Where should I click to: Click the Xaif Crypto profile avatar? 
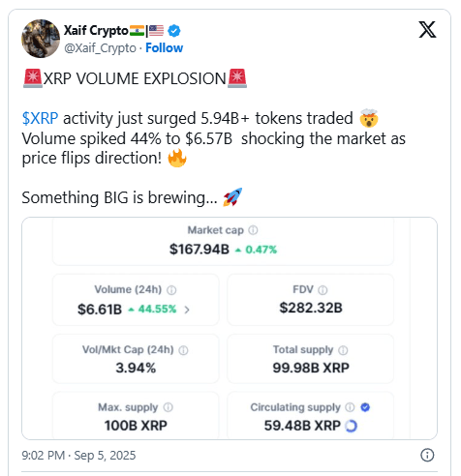pyautogui.click(x=41, y=39)
